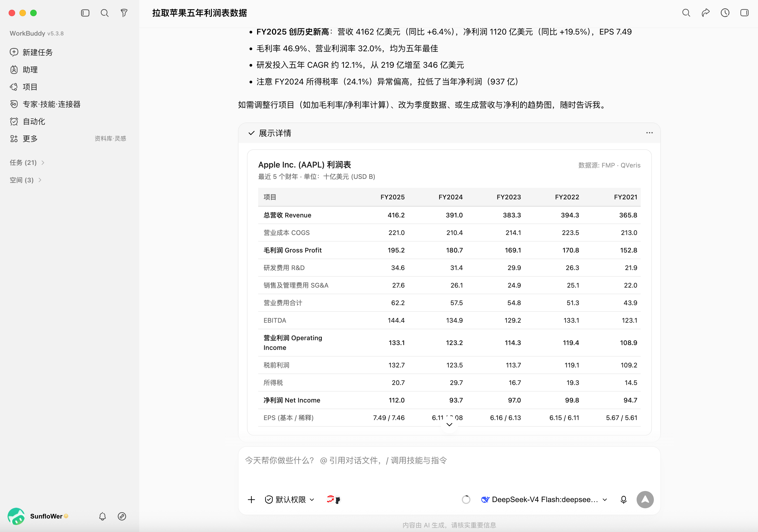Open the history clock icon
This screenshot has width=758, height=532.
tap(725, 13)
